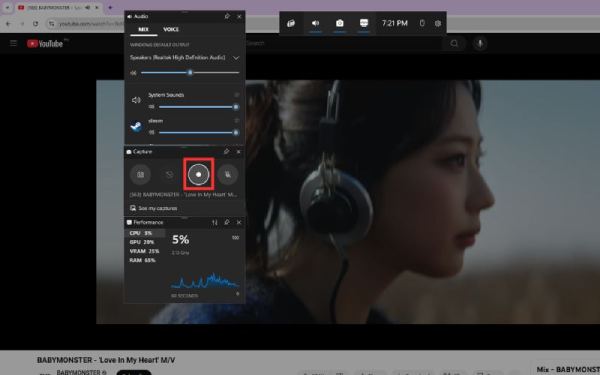Viewport: 600px width, 375px height.
Task: Pin the Performance widget
Action: [x=227, y=222]
